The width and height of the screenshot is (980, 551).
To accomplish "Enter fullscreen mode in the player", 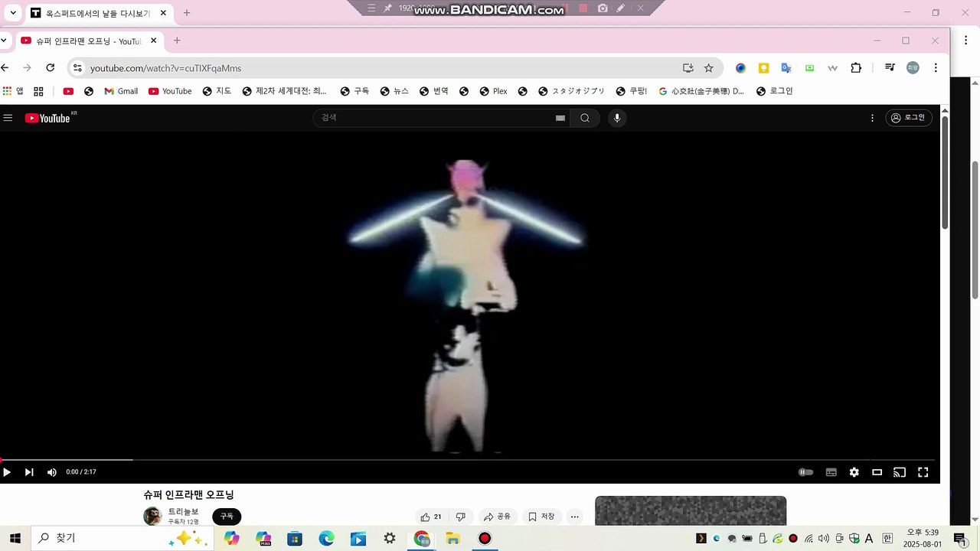I will pos(923,472).
